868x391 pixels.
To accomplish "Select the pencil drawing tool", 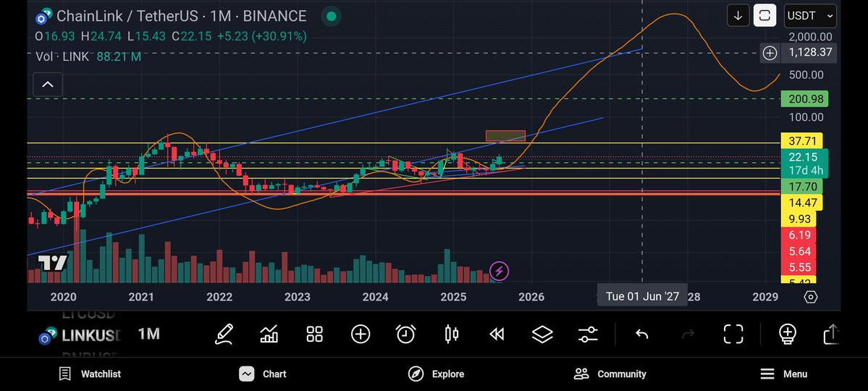I will coord(224,334).
